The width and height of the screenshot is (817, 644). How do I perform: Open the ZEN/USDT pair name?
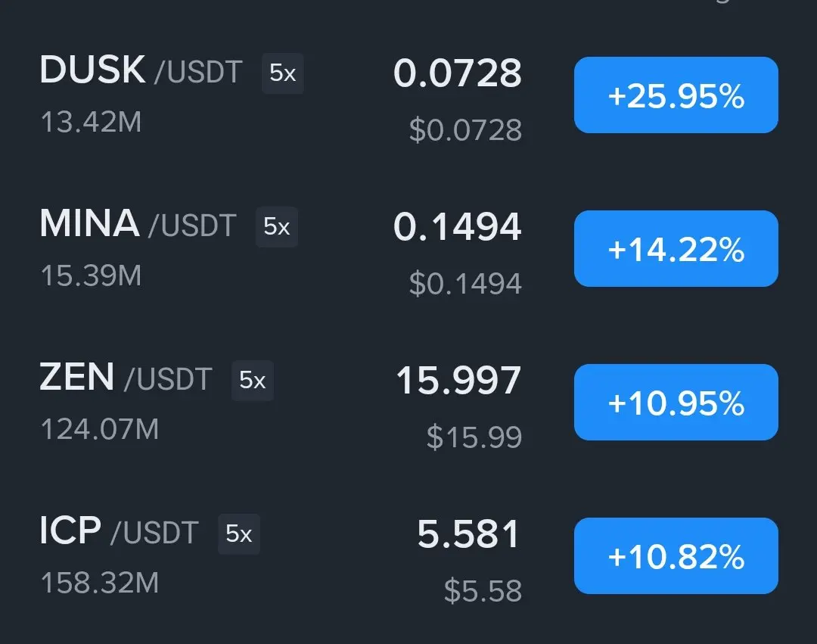click(126, 378)
